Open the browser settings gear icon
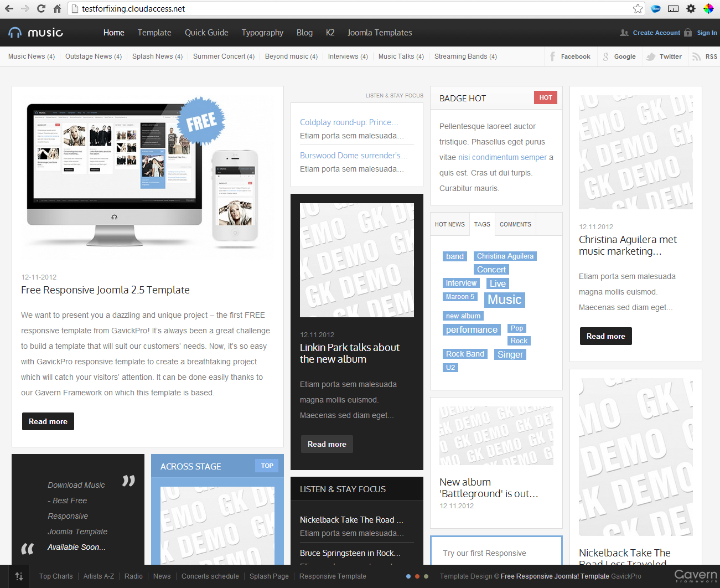This screenshot has height=588, width=720. 691,8
